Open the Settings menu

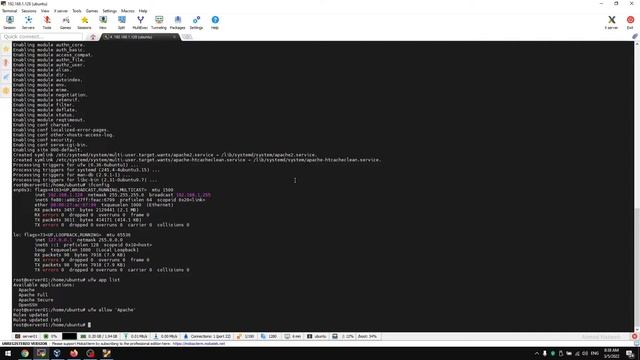109,11
